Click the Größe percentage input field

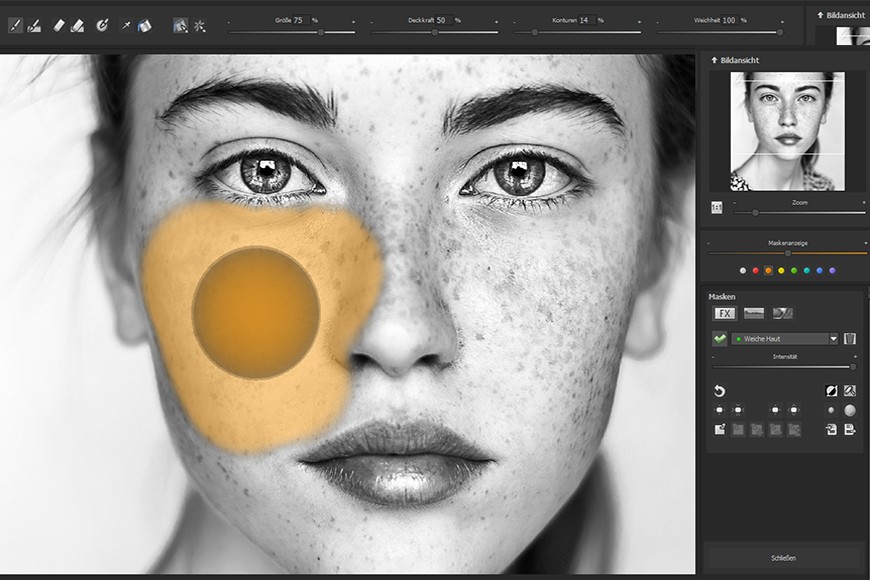(301, 20)
